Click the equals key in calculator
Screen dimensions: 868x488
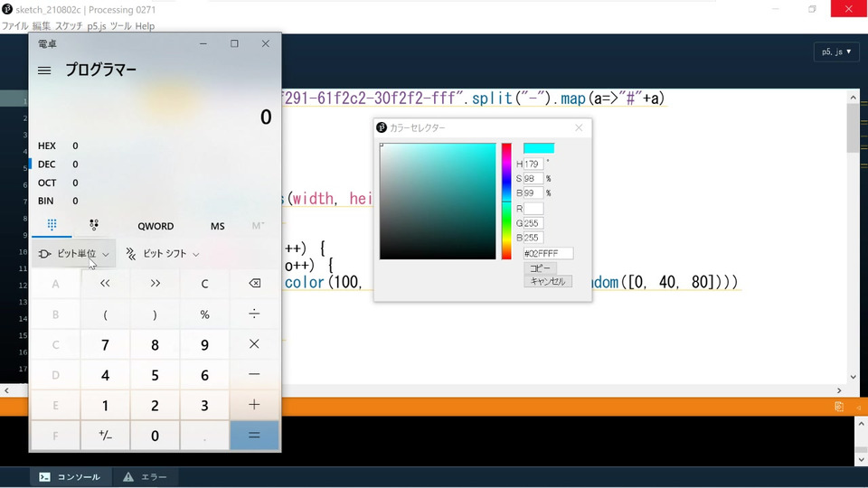tap(254, 436)
